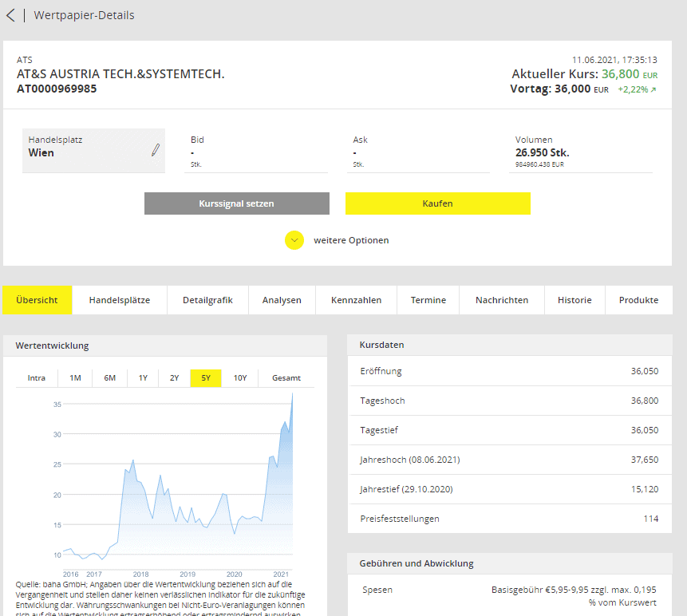The height and width of the screenshot is (616, 687).
Task: Click the ATS ticker symbol
Action: [x=25, y=60]
